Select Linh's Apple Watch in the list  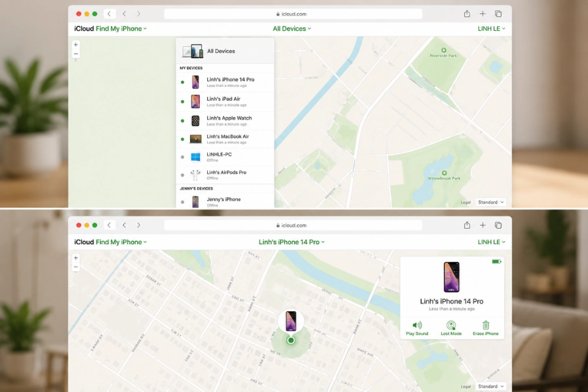tap(225, 120)
